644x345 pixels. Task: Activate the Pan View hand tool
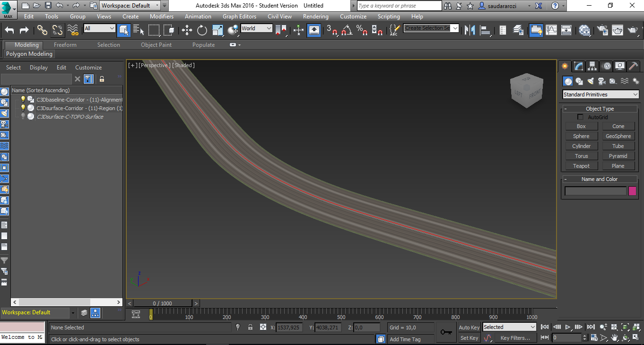tap(614, 337)
